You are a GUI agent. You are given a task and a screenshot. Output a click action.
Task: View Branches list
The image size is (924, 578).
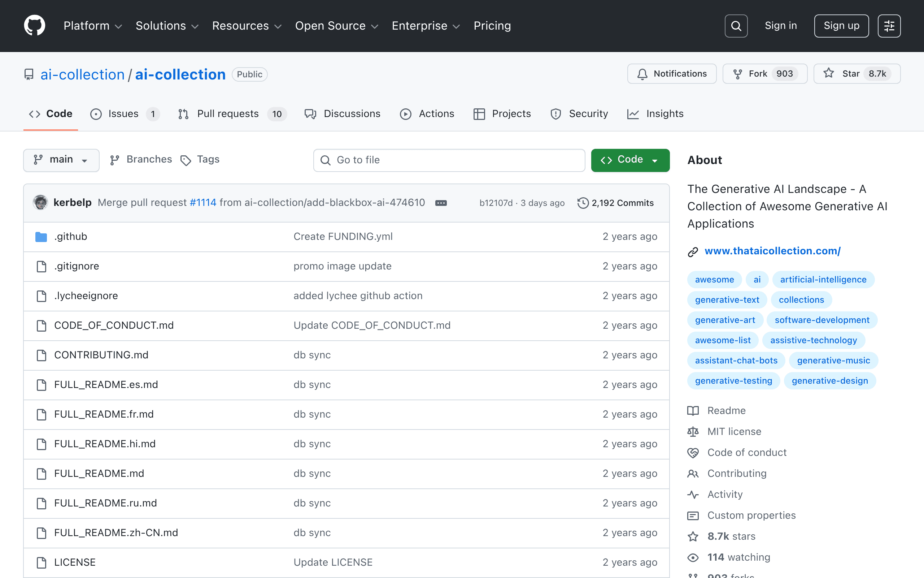pos(141,160)
